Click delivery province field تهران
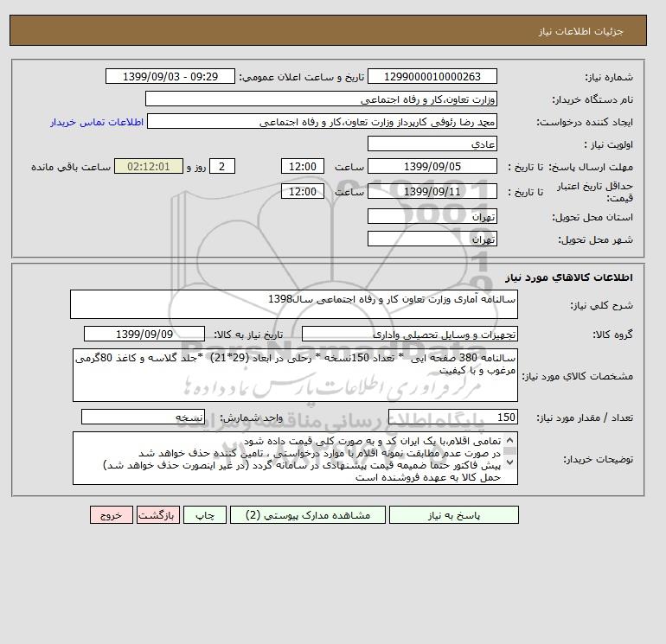666x644 pixels. 432,216
